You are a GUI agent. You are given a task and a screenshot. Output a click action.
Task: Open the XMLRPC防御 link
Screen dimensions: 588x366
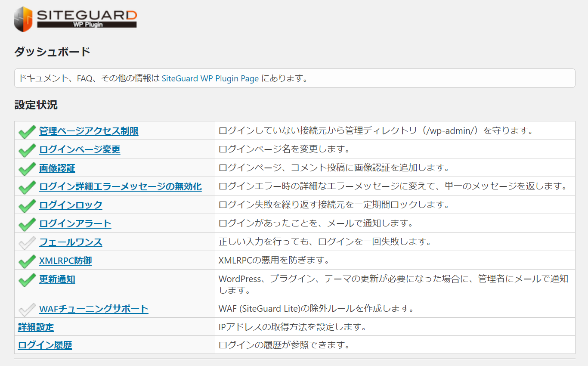click(x=65, y=261)
